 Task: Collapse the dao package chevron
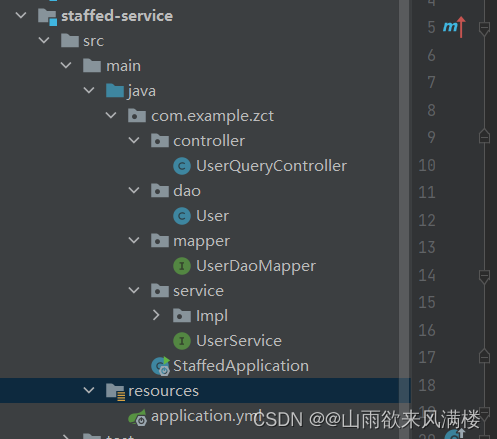pos(134,190)
